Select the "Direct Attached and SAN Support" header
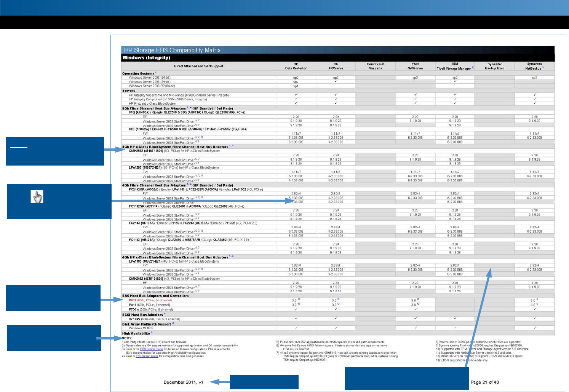The image size is (569, 392). (198, 66)
